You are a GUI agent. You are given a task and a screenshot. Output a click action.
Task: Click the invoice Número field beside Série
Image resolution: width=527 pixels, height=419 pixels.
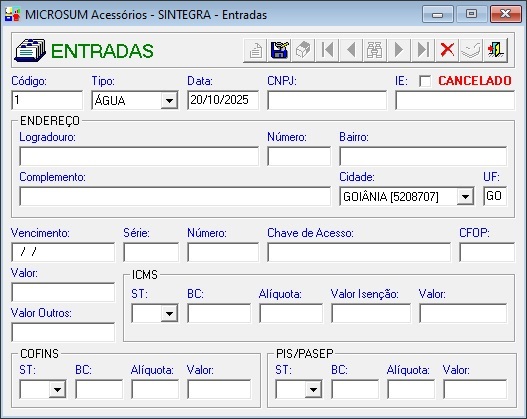point(223,252)
